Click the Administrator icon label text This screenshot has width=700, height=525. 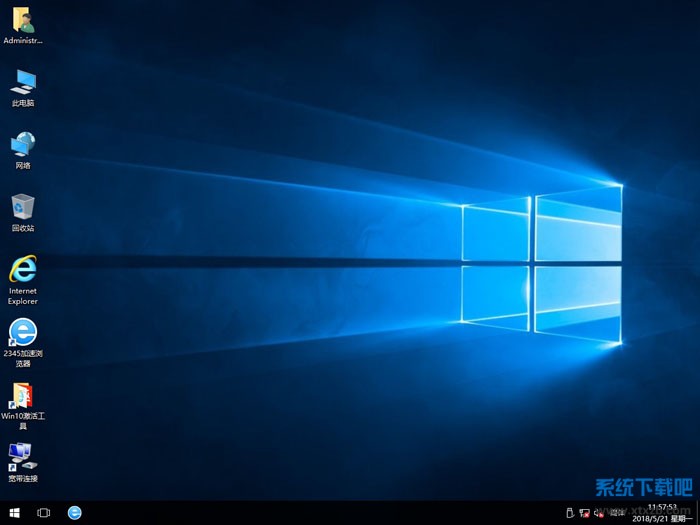click(22, 41)
